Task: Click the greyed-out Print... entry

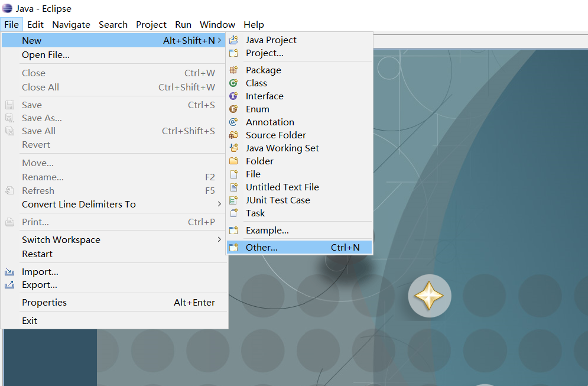Action: [115, 222]
